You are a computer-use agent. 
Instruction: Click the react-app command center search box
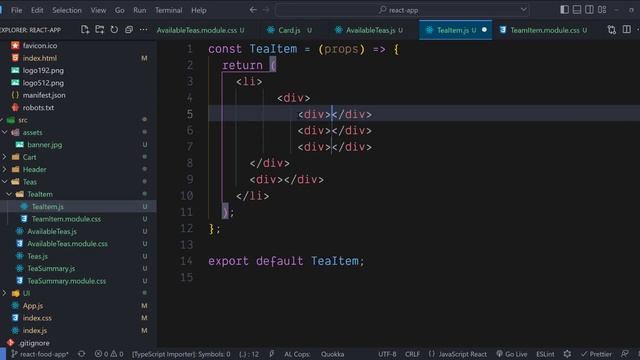(x=402, y=10)
